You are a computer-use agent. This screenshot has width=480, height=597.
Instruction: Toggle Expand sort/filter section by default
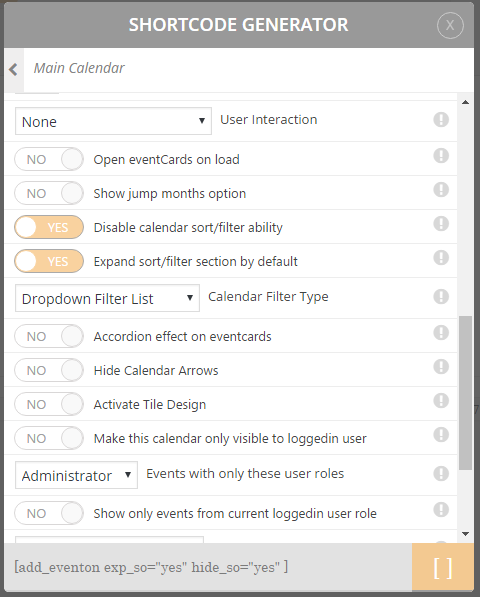click(49, 262)
